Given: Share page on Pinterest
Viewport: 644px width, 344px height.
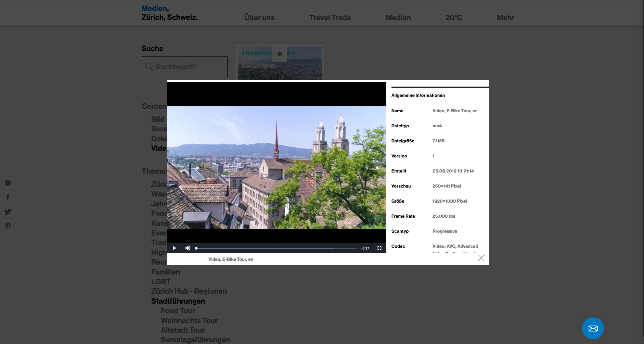Looking at the screenshot, I should coord(8,226).
